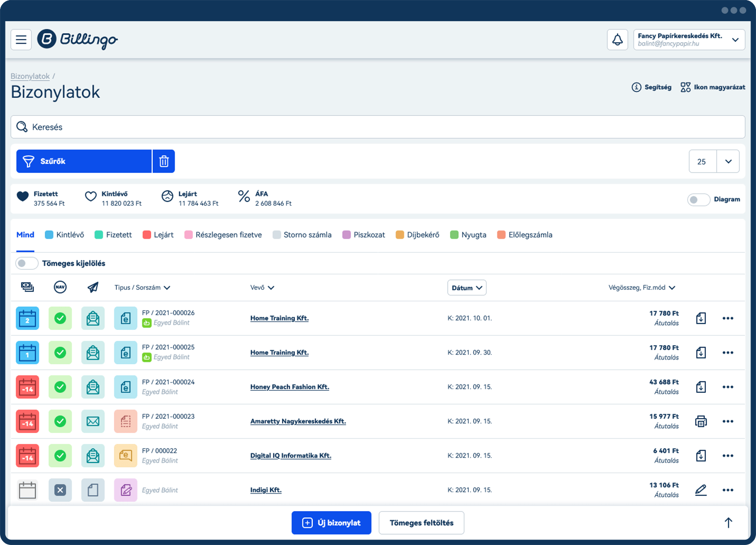This screenshot has height=545, width=756.
Task: Filter by Nyugta status
Action: pyautogui.click(x=468, y=235)
